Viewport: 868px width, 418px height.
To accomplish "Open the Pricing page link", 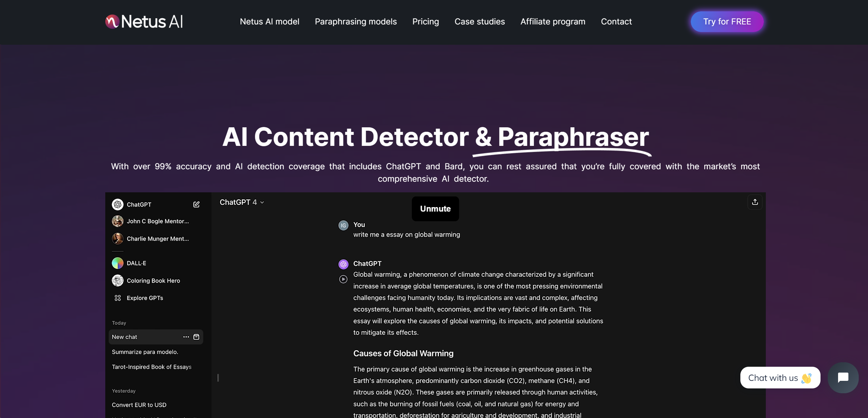I will tap(426, 22).
